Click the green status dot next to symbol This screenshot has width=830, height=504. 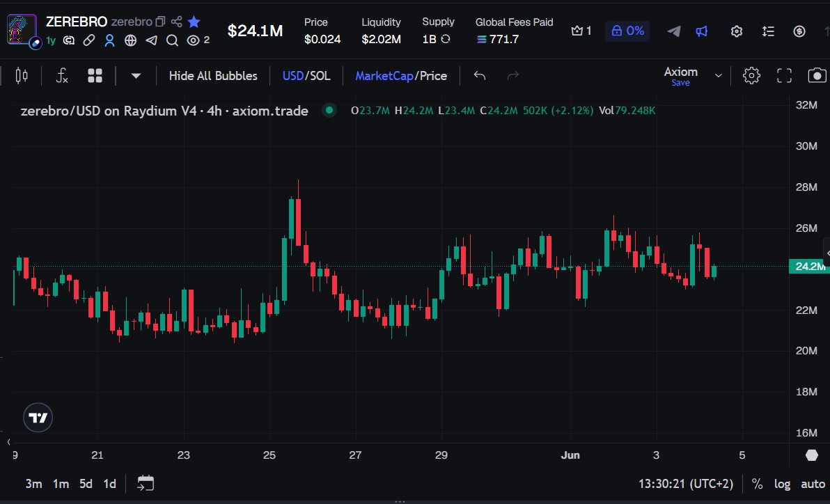[x=329, y=110]
